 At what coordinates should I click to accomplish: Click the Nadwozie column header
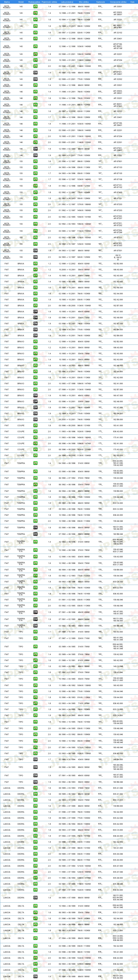tap(100, 2)
